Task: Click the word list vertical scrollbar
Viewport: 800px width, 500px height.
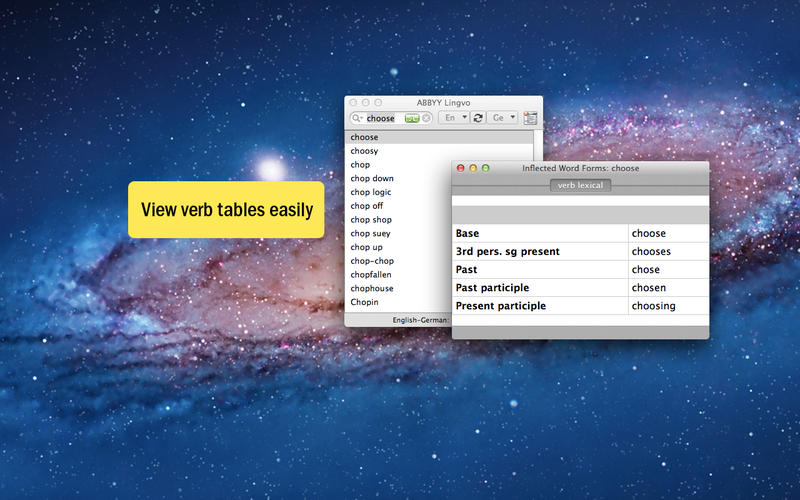Action: [x=538, y=145]
